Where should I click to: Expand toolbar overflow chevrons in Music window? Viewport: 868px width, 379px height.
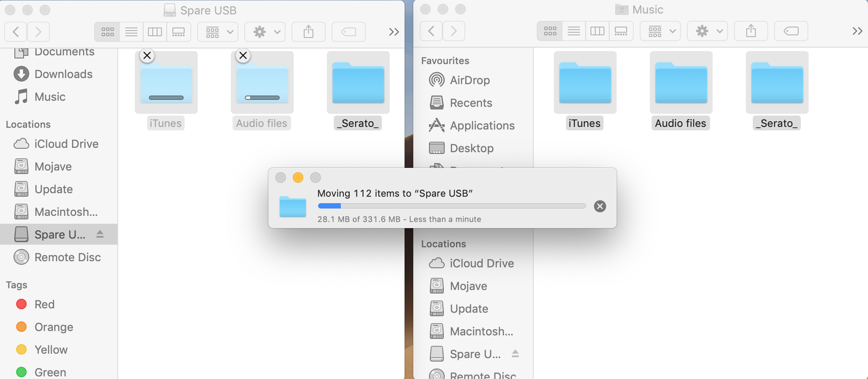pos(857,31)
